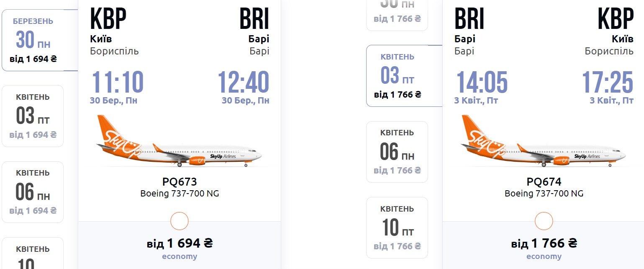The image size is (644, 269).
Task: Choose outbound date March 30 Monday
Action: tap(40, 40)
